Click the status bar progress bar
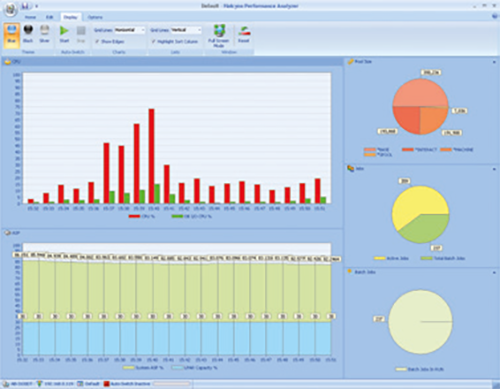 171,384
